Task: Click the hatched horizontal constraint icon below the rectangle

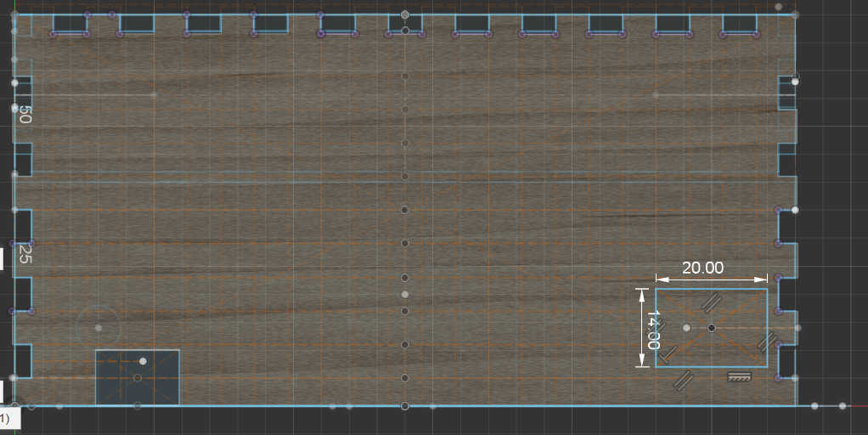Action: (x=739, y=376)
